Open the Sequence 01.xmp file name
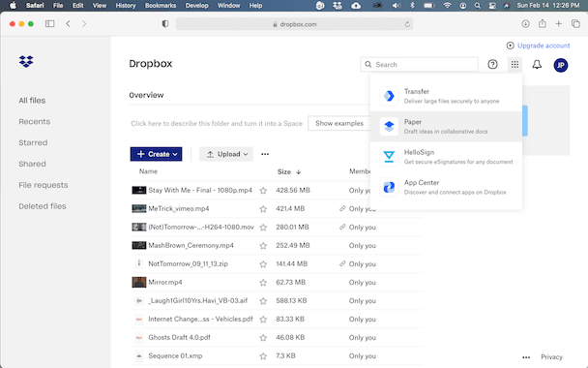 click(x=175, y=355)
